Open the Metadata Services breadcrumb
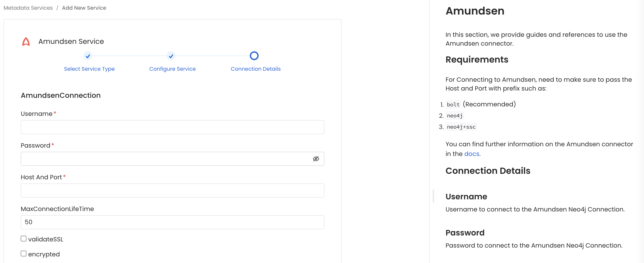 click(x=28, y=8)
